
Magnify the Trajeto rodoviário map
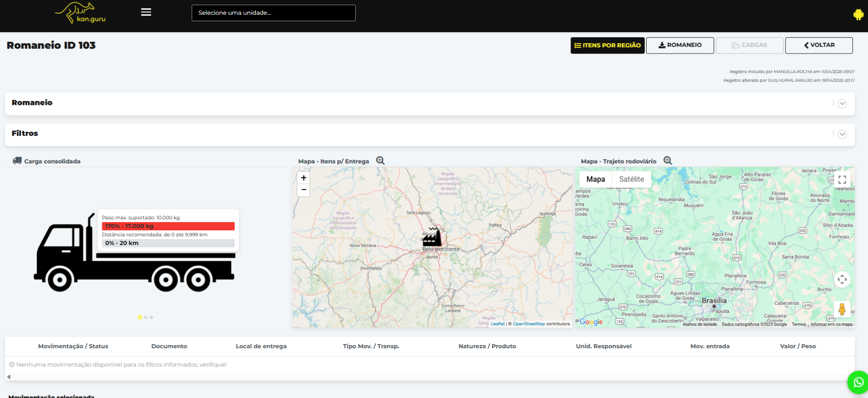click(667, 160)
